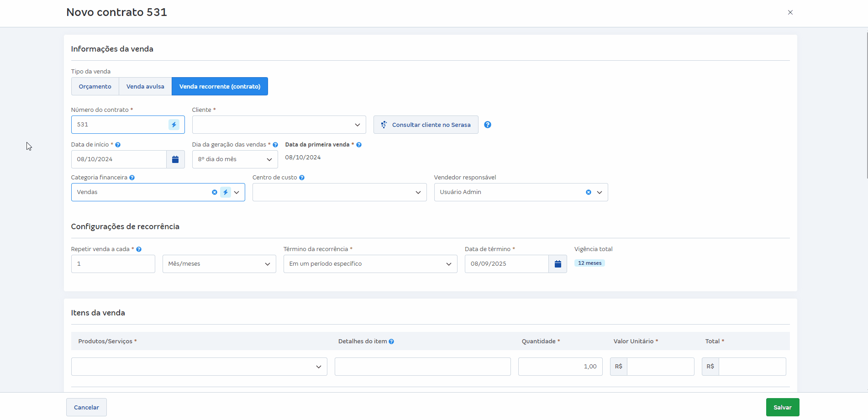Select Venda recorrente (contrato) option
868x420 pixels.
pos(220,86)
